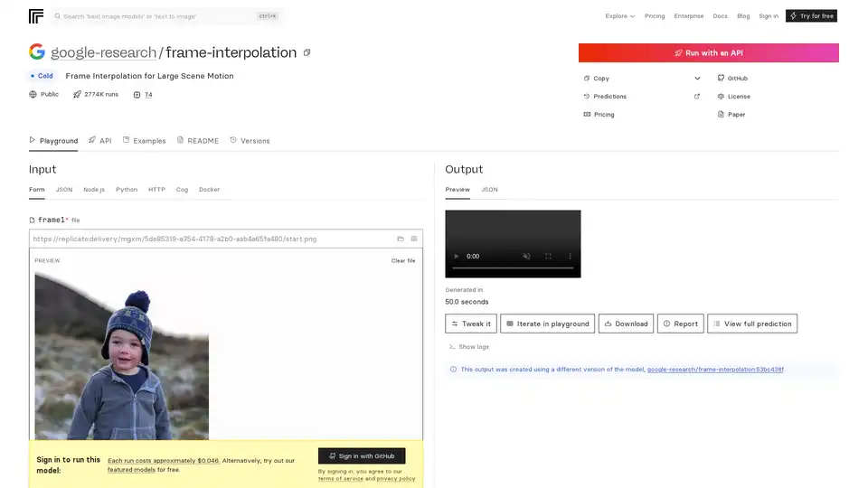
Task: Click the search models input field
Action: 154,16
